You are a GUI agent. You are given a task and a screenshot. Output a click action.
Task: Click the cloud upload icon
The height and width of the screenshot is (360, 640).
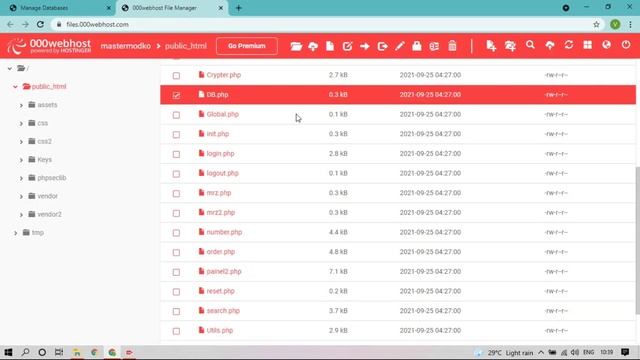click(x=550, y=45)
